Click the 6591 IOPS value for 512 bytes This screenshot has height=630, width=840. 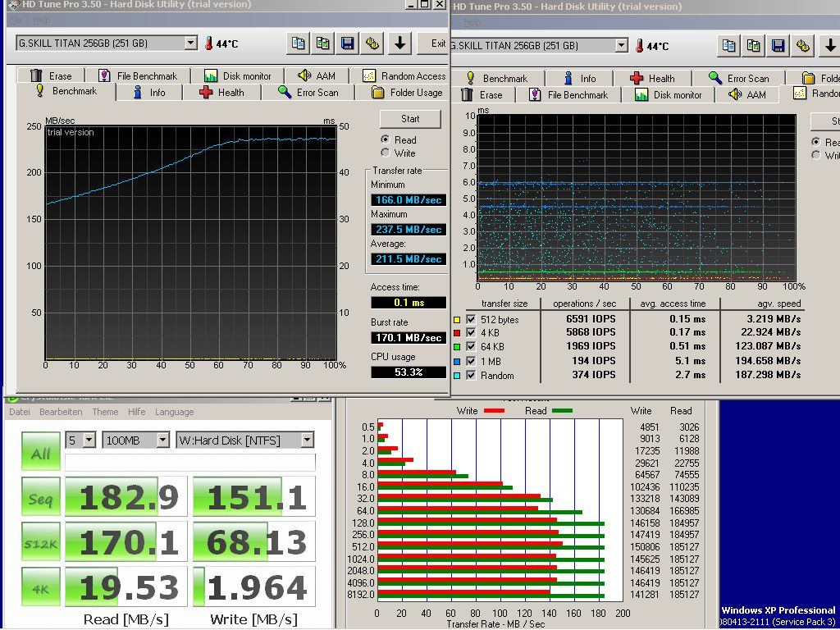point(591,319)
